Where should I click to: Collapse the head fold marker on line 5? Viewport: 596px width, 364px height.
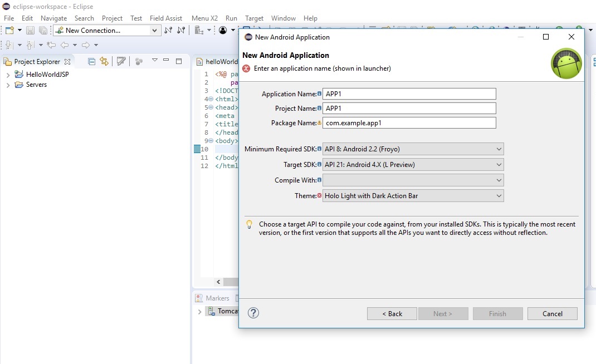coord(211,107)
